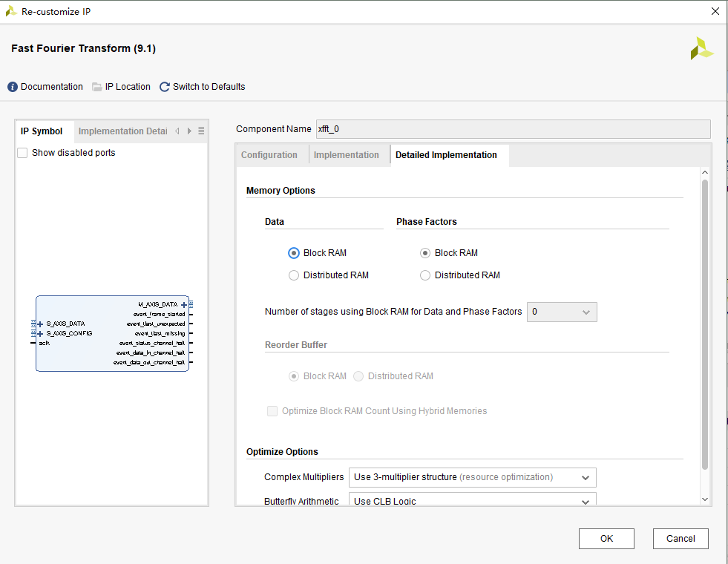728x564 pixels.
Task: Click the IP Location folder icon
Action: point(97,87)
